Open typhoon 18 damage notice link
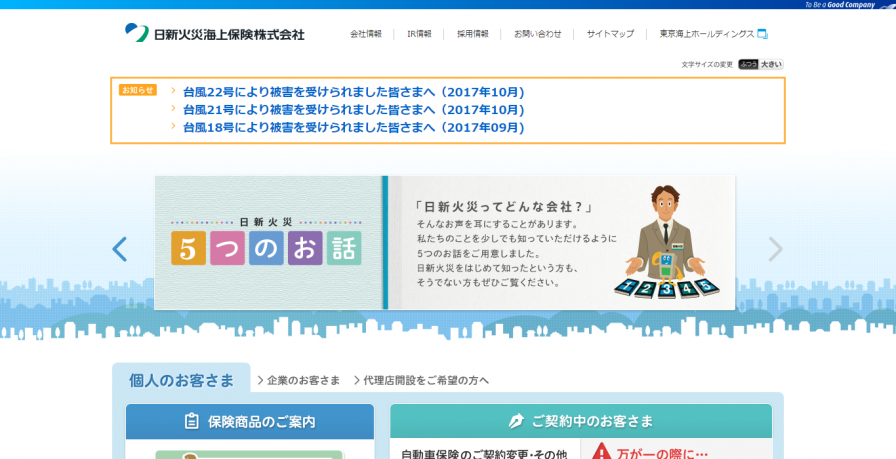 point(354,127)
